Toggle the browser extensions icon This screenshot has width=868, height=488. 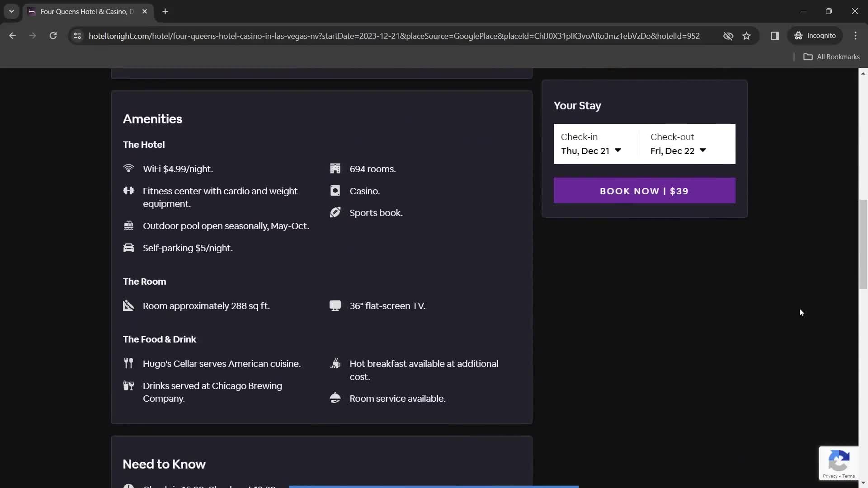click(x=774, y=36)
